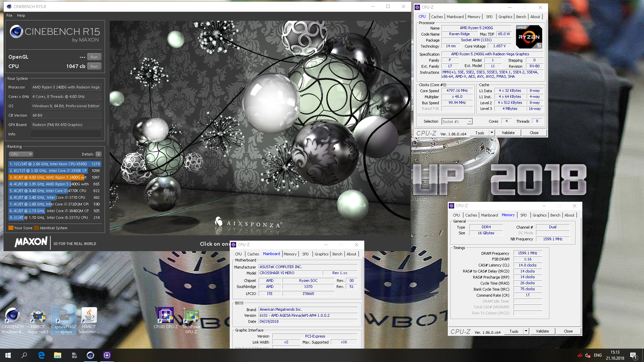The width and height of the screenshot is (644, 362).
Task: Click the red tray icon near volume
Action: tap(580, 355)
